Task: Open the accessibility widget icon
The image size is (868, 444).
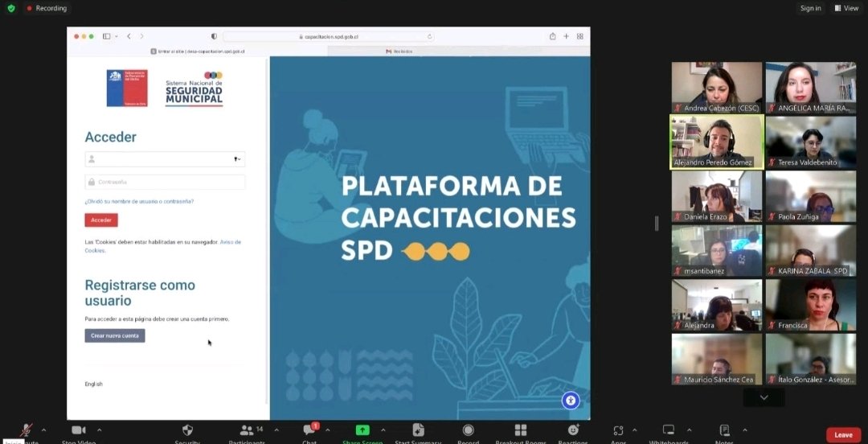Action: click(x=571, y=401)
